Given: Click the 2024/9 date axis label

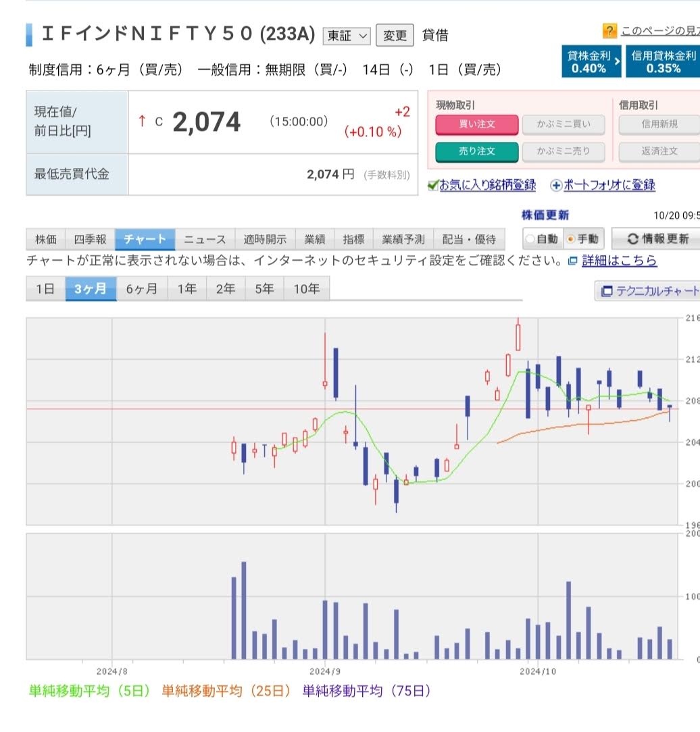Looking at the screenshot, I should (325, 671).
